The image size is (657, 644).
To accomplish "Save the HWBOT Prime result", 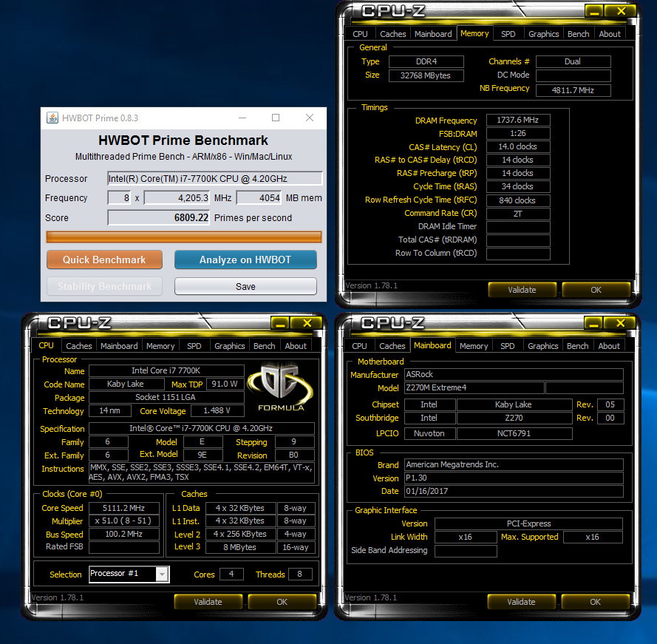I will tap(245, 286).
